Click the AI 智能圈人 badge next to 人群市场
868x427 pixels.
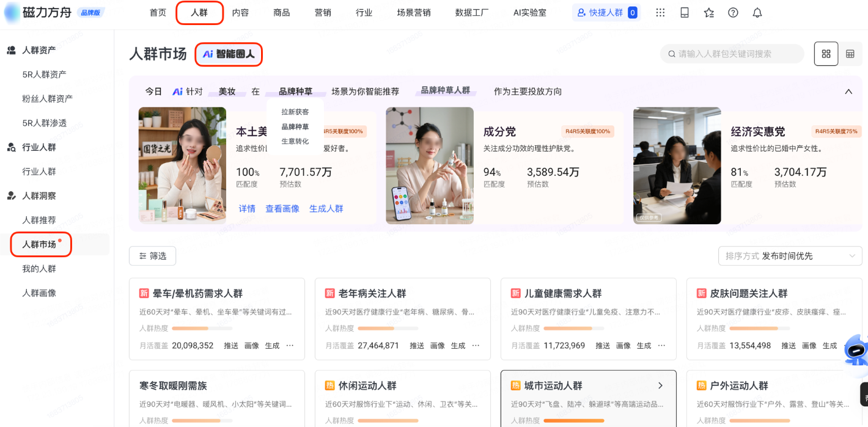coord(229,54)
